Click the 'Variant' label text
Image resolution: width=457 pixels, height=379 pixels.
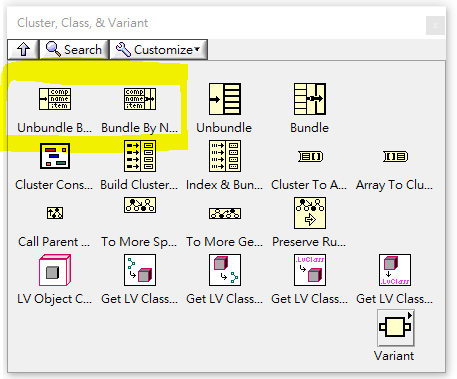pos(394,356)
